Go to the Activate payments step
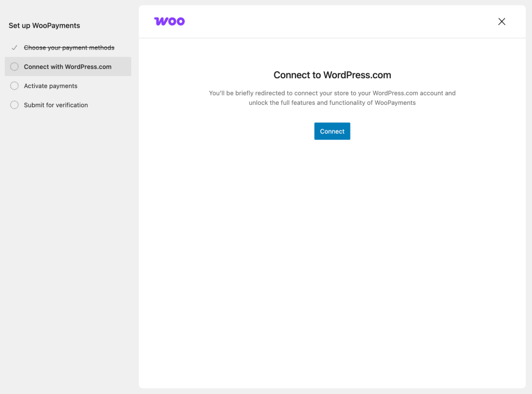Viewport: 532px width, 394px height. pos(51,85)
